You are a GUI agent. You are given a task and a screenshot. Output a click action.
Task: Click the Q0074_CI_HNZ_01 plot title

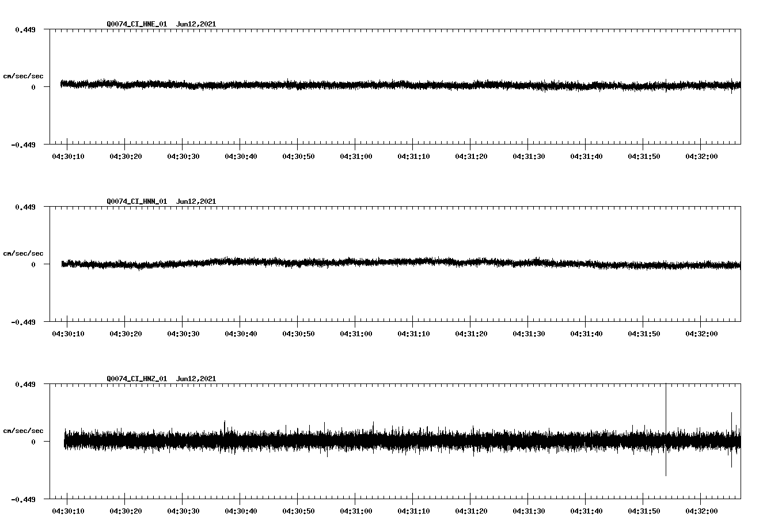pos(137,379)
